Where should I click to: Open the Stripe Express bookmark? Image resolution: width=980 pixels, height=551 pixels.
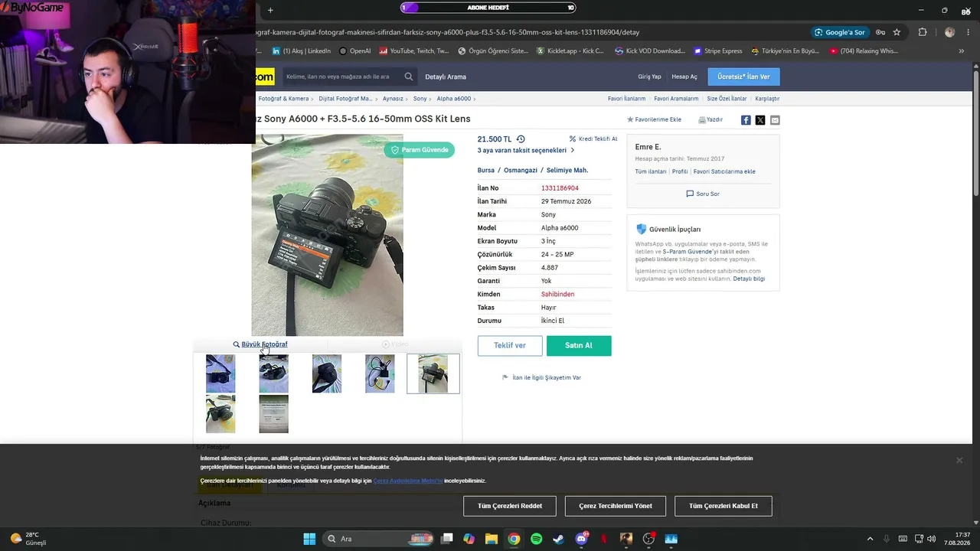point(717,51)
